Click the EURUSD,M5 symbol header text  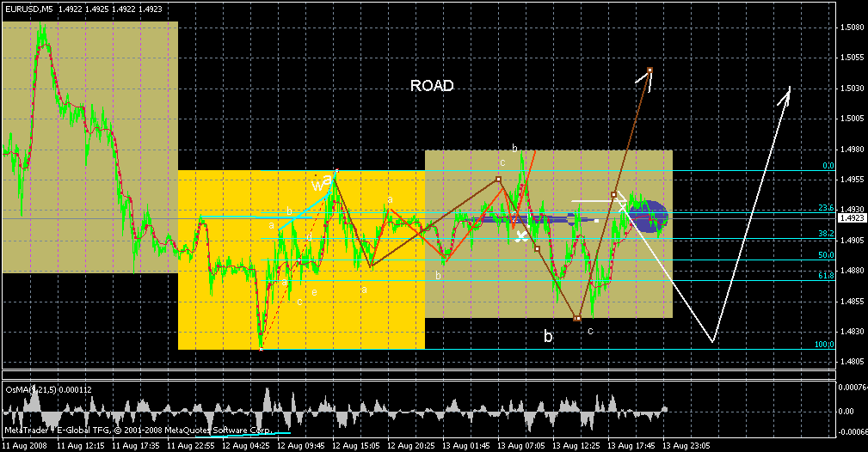point(30,9)
